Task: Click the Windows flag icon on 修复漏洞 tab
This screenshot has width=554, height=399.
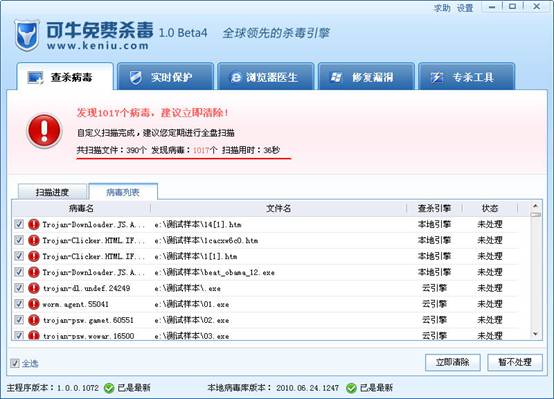Action: pyautogui.click(x=336, y=77)
